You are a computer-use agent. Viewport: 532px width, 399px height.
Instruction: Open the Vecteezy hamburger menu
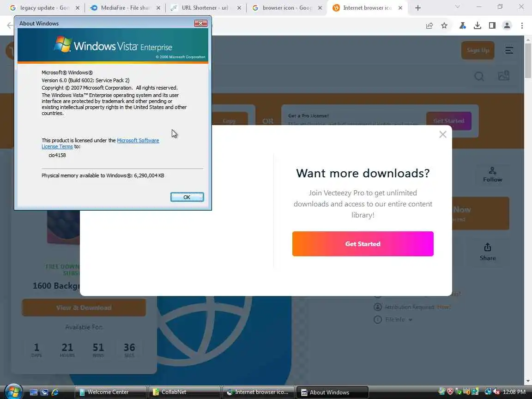point(509,50)
